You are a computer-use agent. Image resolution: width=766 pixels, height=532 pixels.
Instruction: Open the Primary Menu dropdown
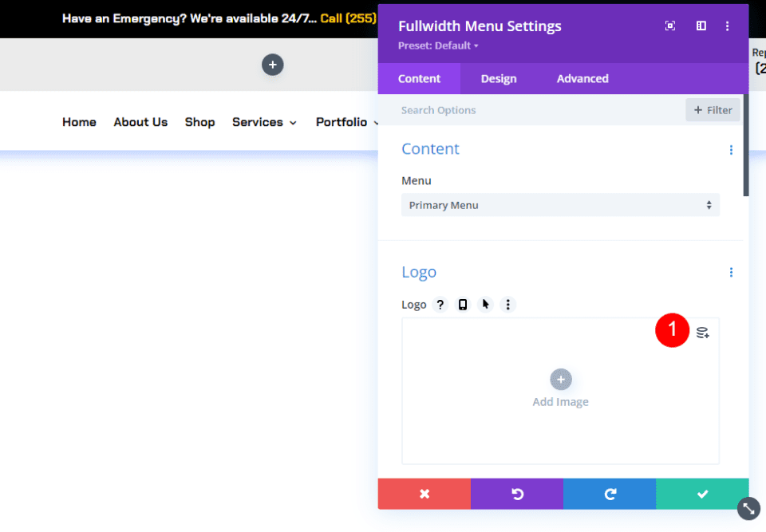[x=560, y=205]
